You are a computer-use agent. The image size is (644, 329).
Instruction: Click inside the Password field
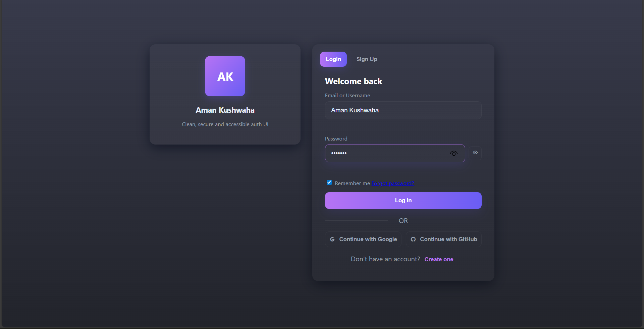[x=386, y=153]
